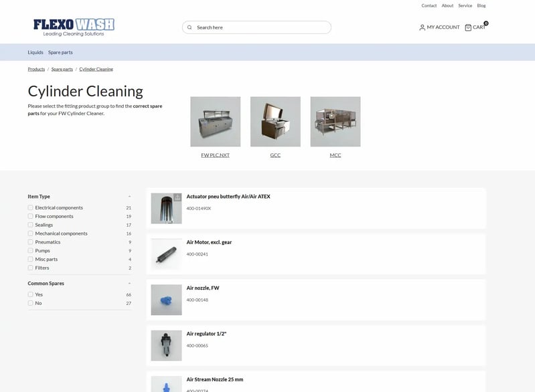The height and width of the screenshot is (392, 535).
Task: Check the Sealings filter
Action: (30, 225)
